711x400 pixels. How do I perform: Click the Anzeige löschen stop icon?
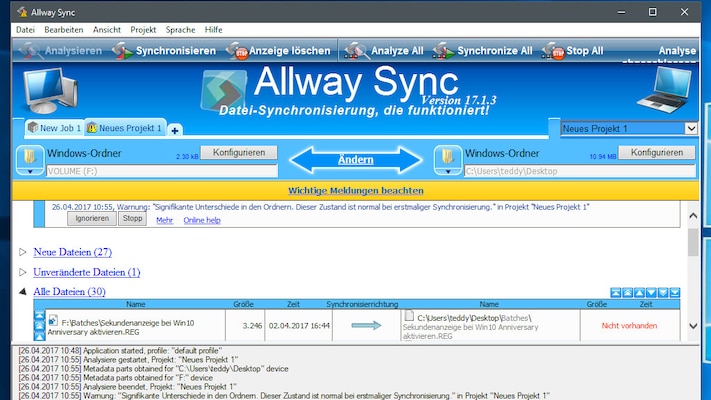coord(238,50)
